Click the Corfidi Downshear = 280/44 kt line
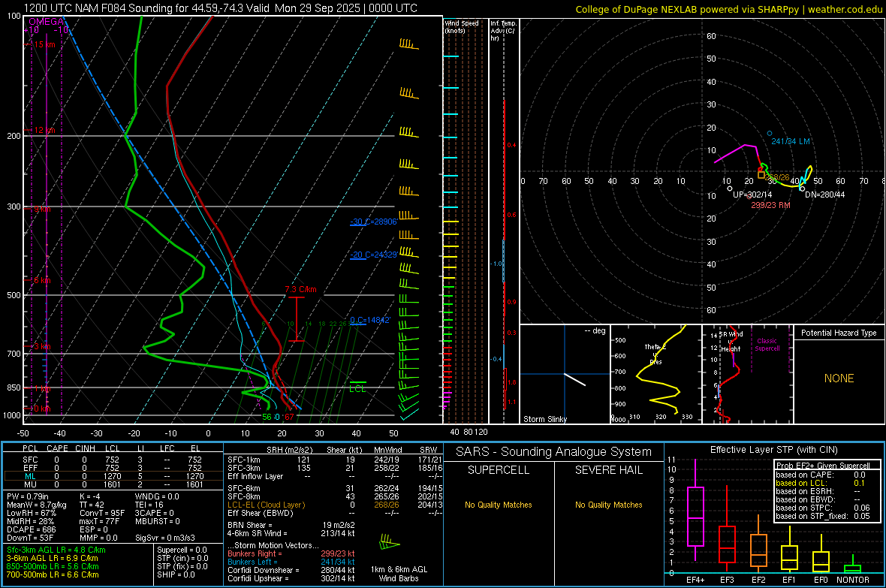Screen dimensions: 886x588 click(x=291, y=570)
